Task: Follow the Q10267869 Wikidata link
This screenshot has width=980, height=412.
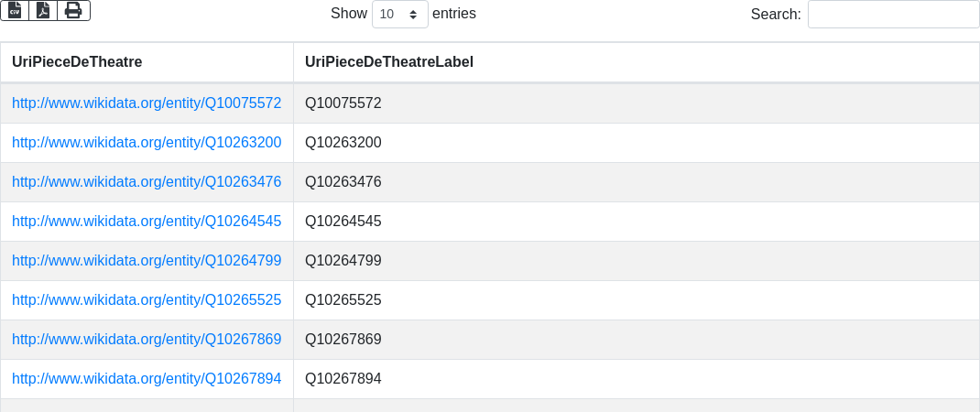Action: (147, 340)
